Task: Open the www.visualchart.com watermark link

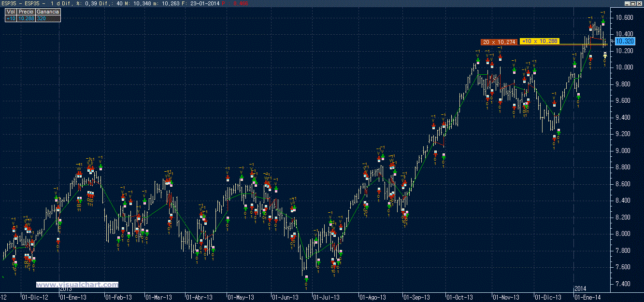Action: [x=77, y=285]
